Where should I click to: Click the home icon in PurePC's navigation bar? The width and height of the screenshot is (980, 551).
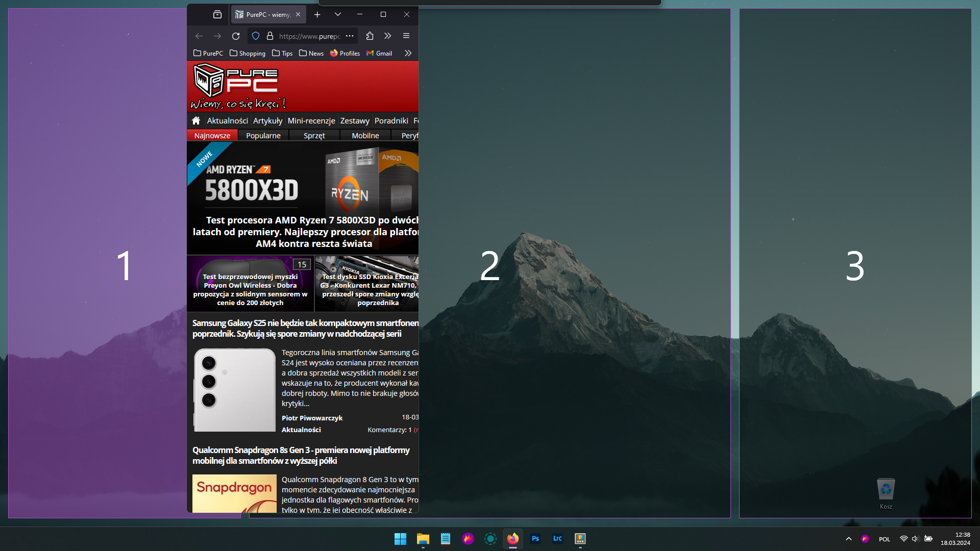coord(196,120)
